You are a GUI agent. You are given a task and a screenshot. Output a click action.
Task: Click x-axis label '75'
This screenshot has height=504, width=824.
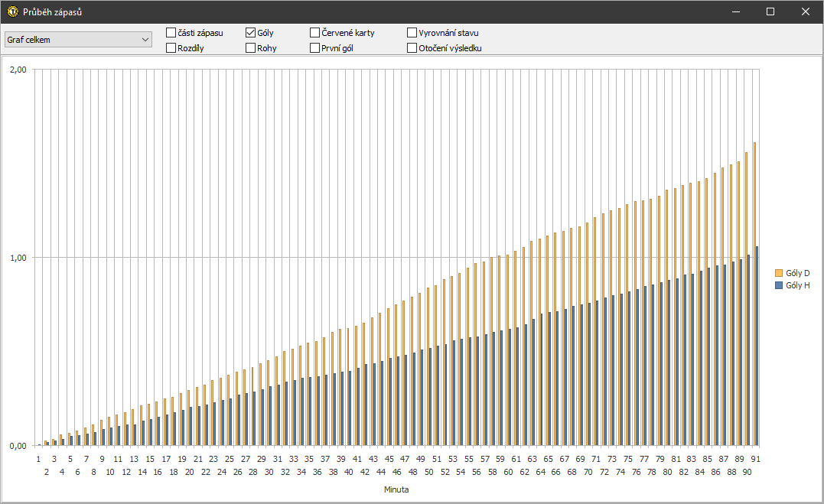[628, 460]
